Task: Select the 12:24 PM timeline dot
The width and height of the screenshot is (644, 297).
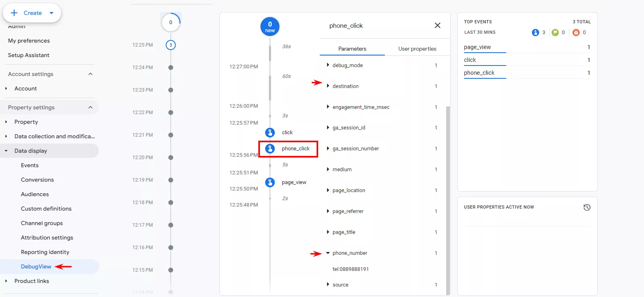Action: [x=171, y=68]
